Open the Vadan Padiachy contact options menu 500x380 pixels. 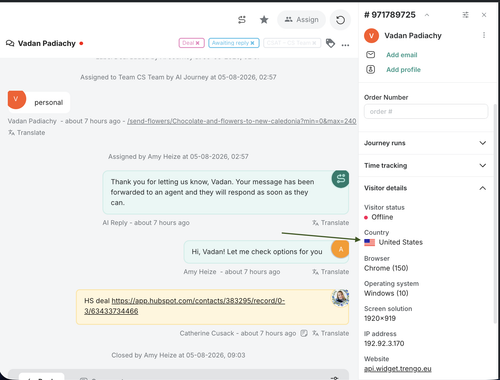pyautogui.click(x=484, y=35)
